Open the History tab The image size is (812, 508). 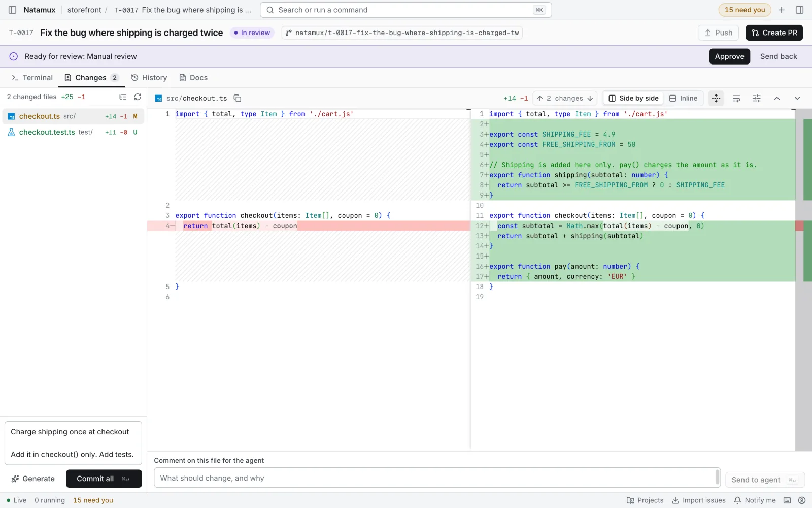pos(149,78)
